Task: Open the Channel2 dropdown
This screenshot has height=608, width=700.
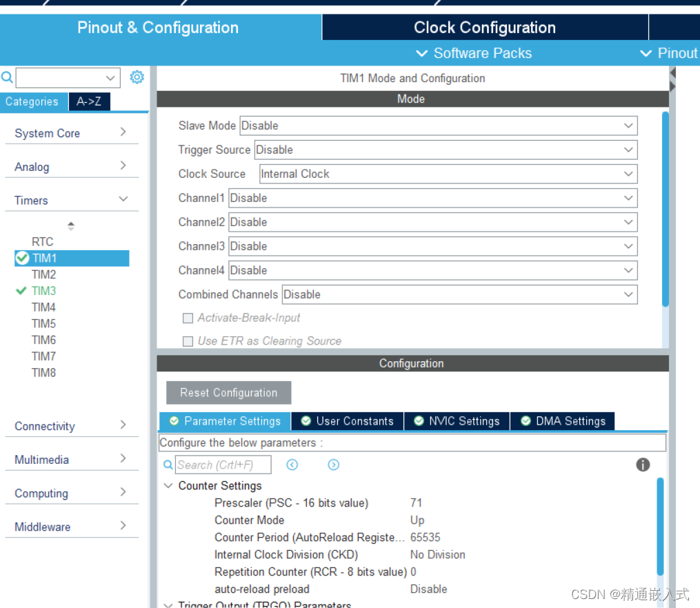Action: 432,222
